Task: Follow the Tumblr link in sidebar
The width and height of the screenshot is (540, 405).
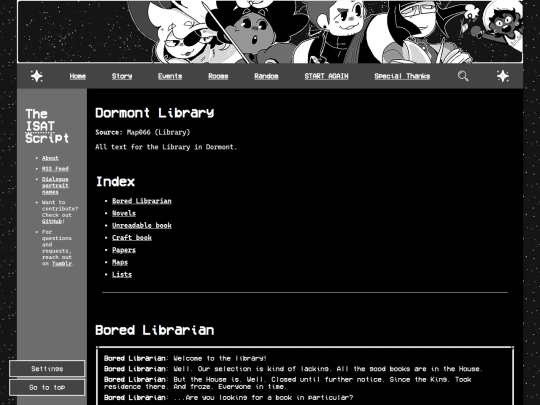Action: click(62, 263)
